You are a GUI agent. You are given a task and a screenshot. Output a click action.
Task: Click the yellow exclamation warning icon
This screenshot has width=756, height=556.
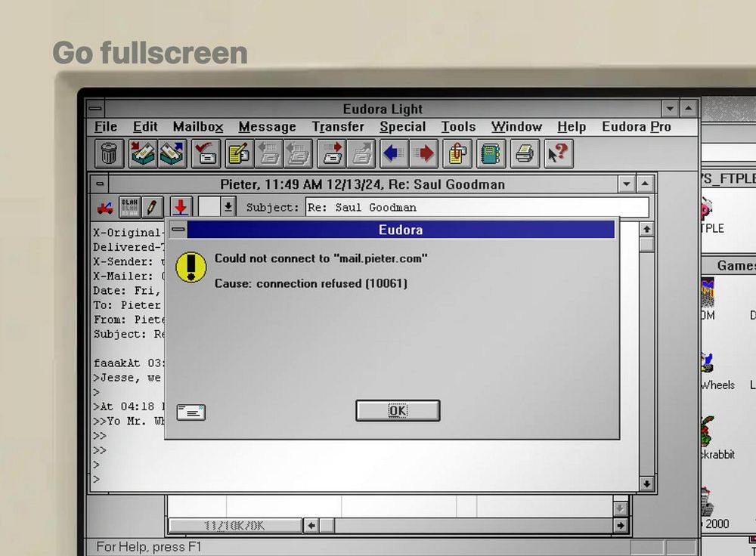191,267
